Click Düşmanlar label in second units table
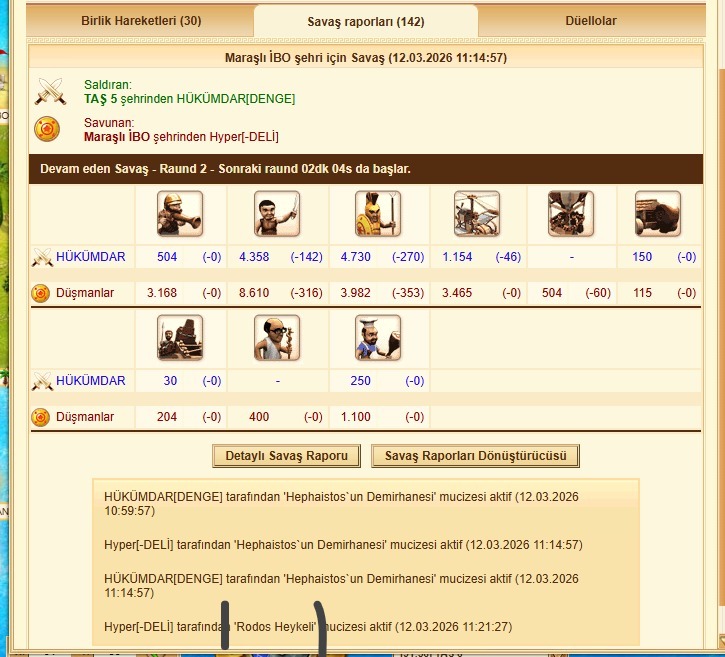This screenshot has height=657, width=725. pyautogui.click(x=85, y=417)
